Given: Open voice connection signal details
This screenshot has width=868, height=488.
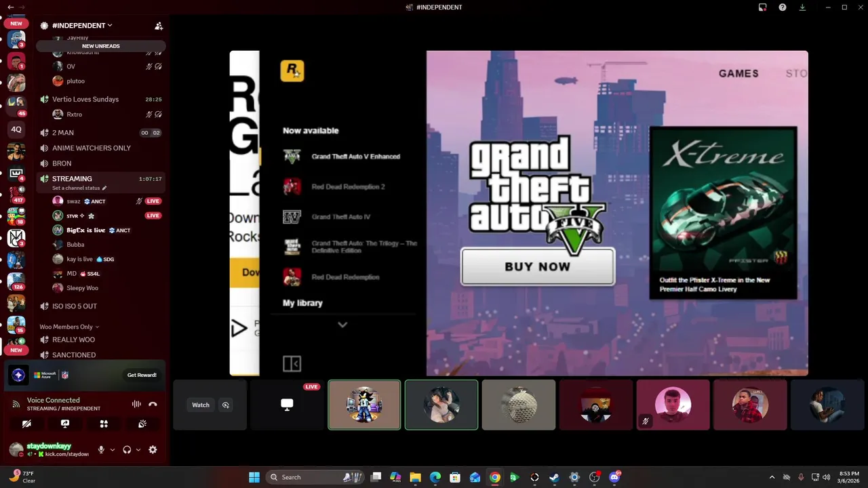Looking at the screenshot, I should (x=16, y=404).
